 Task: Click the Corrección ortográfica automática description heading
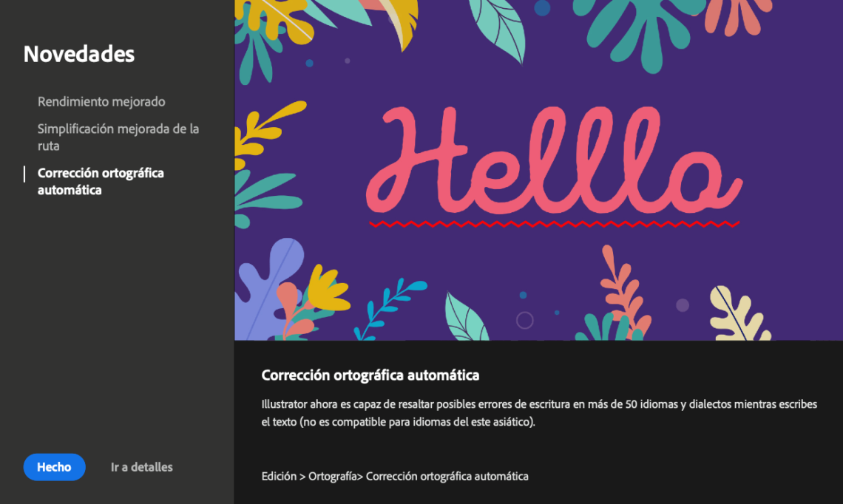click(370, 375)
